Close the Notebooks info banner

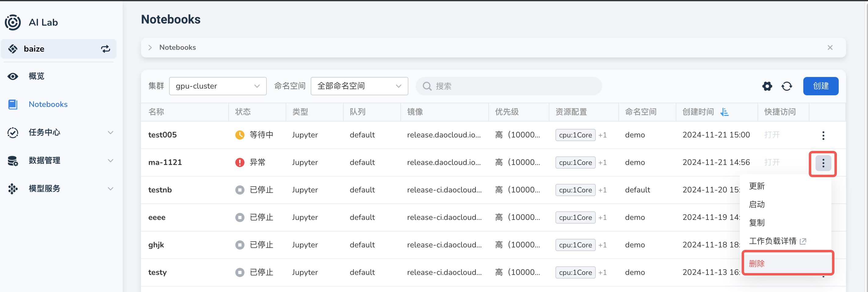coord(830,48)
